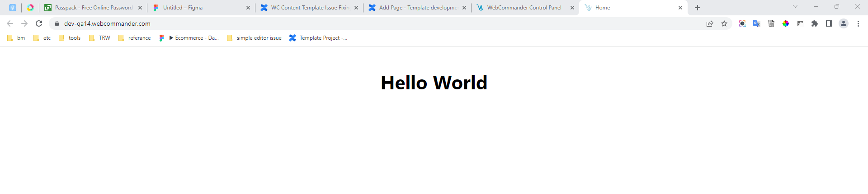
Task: Open the second pinned colorful tab
Action: (x=30, y=8)
